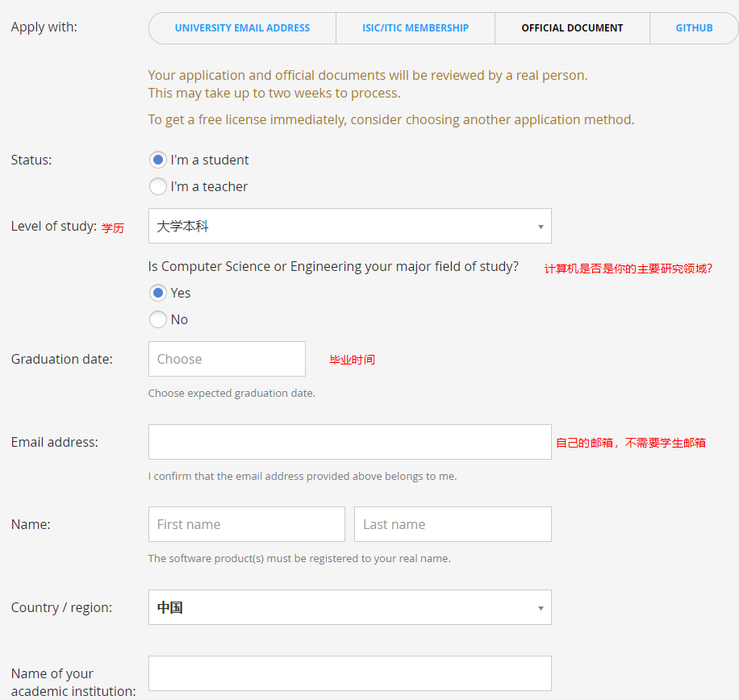Open the Official Document tab
The image size is (739, 700).
pyautogui.click(x=572, y=28)
